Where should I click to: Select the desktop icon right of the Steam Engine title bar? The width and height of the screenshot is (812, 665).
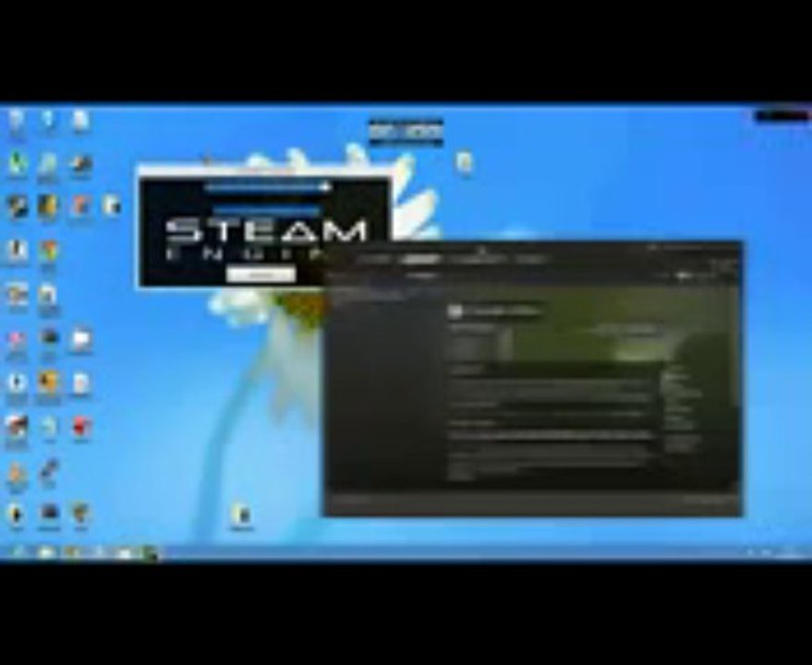click(465, 163)
